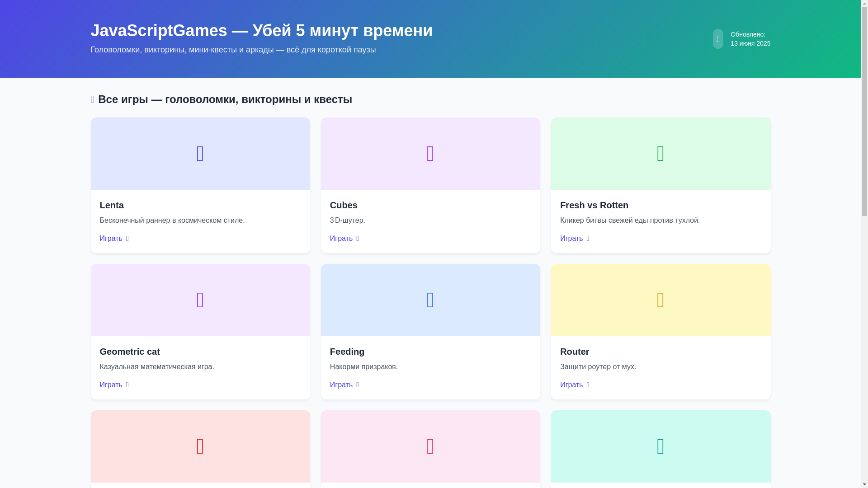
Task: Click the Geometric cat title
Action: tap(130, 352)
